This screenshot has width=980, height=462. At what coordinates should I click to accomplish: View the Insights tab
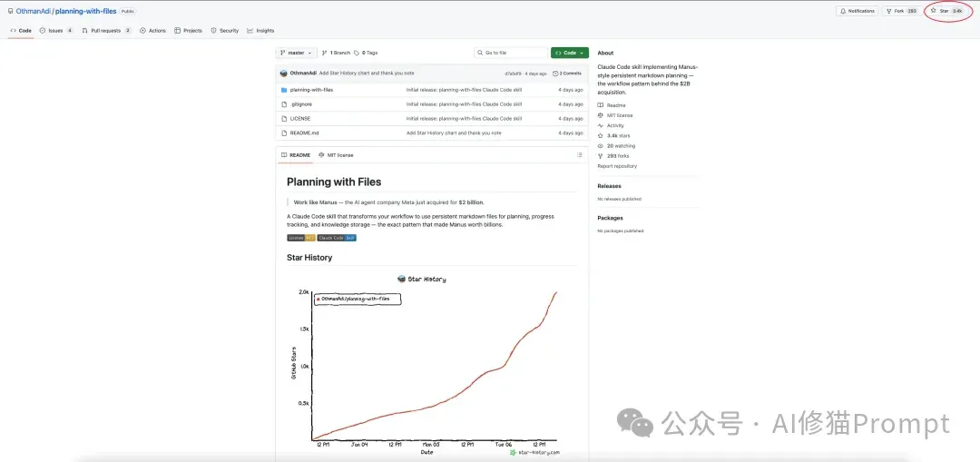pos(260,30)
